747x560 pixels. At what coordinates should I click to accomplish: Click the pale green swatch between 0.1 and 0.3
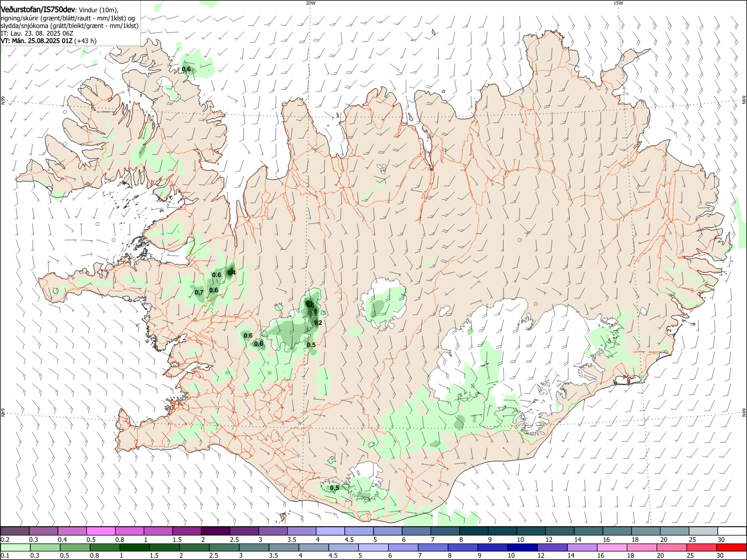tap(15, 547)
